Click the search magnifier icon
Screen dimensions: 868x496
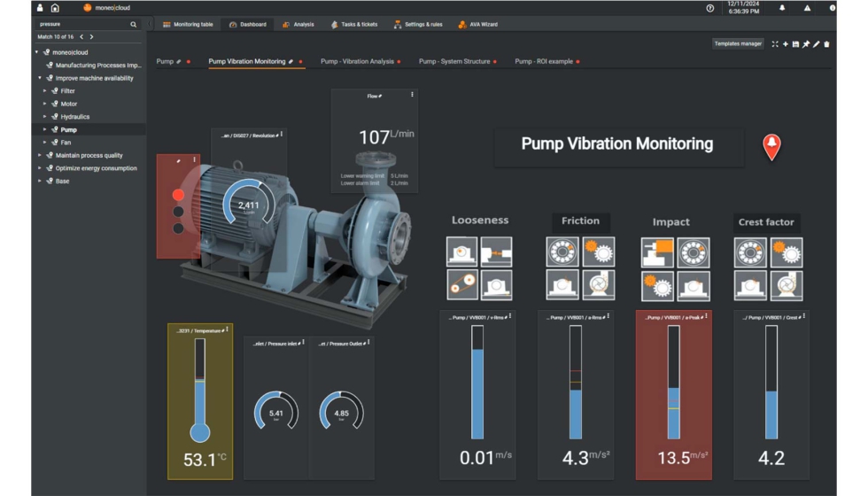click(x=134, y=25)
